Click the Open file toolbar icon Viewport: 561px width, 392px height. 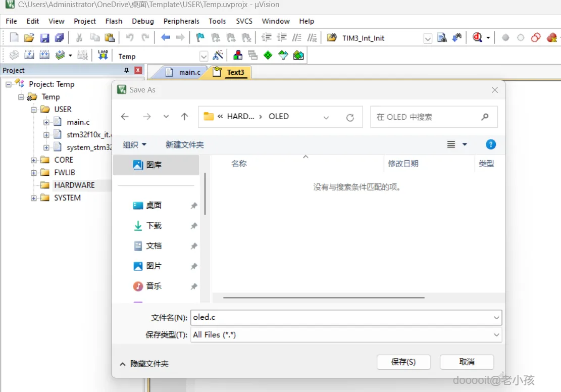[x=29, y=37]
